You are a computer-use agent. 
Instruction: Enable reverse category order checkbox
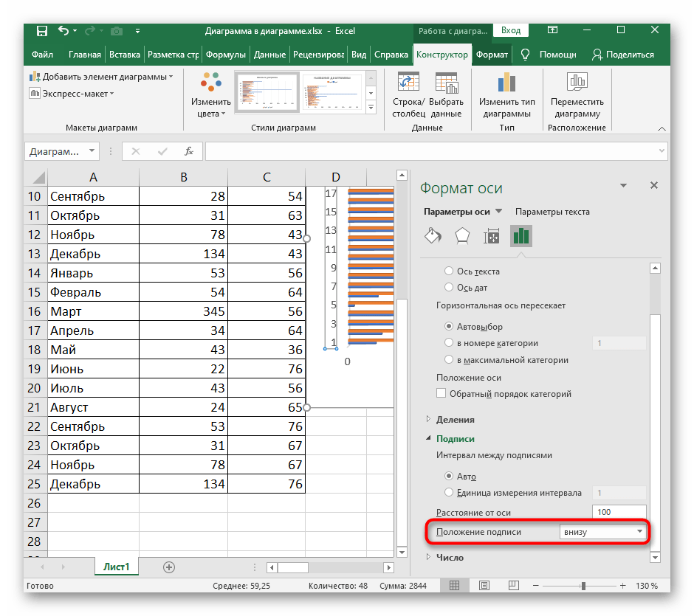(x=442, y=394)
